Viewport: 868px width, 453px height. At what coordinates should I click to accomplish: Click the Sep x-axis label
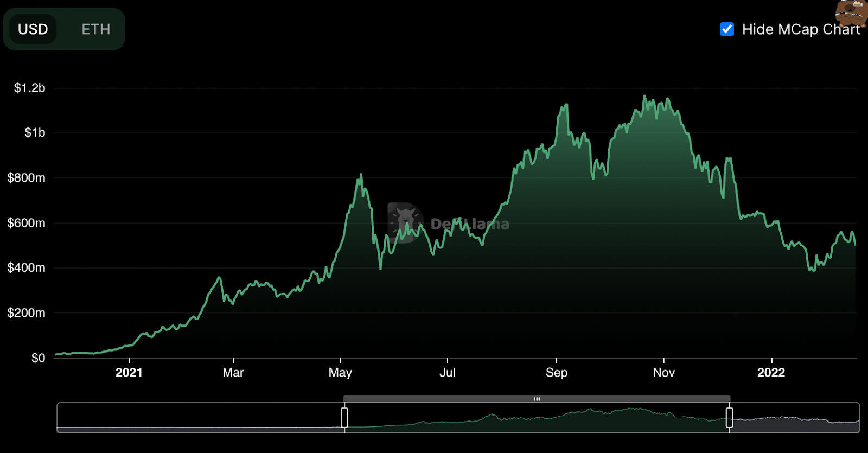557,373
